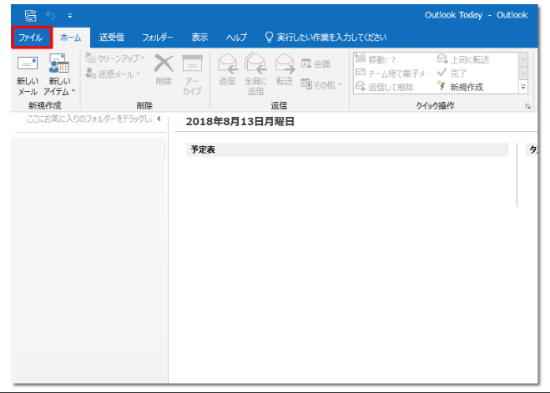Open the フォルダー ribbon tab

pyautogui.click(x=157, y=37)
